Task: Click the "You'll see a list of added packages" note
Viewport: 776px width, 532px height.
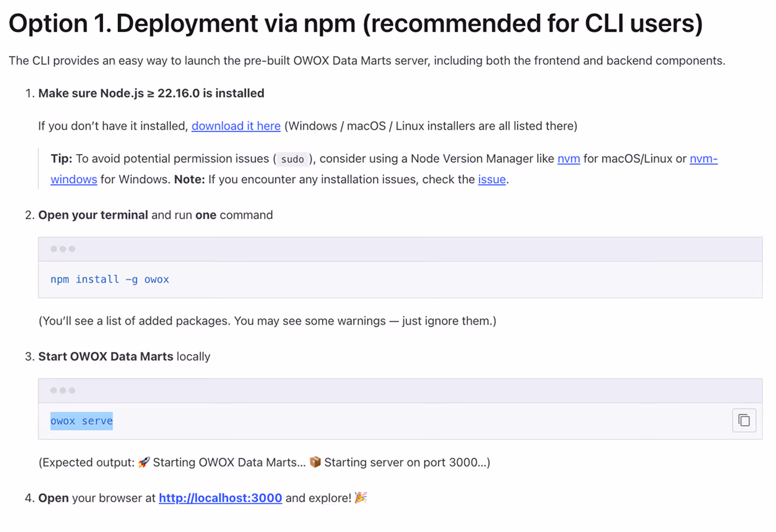Action: click(x=267, y=321)
